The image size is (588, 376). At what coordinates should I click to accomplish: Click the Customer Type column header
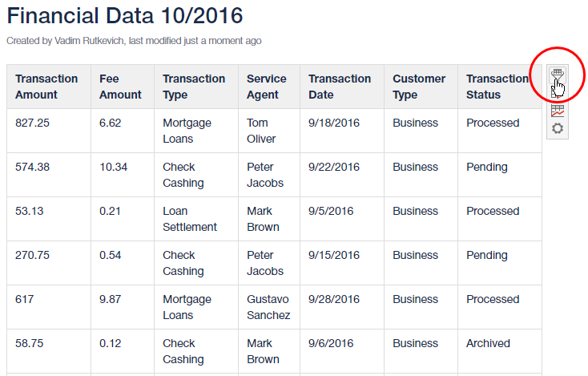418,87
